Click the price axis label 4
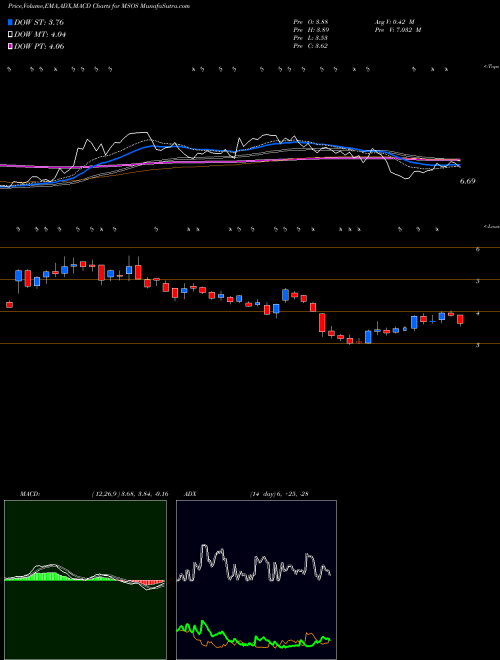500x660 pixels. pyautogui.click(x=478, y=314)
